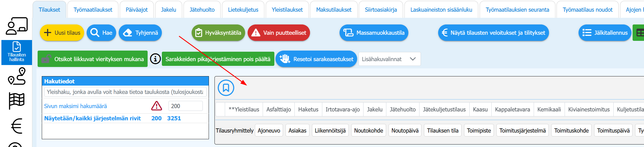The image size is (644, 147).
Task: Group orders by Asiakas
Action: click(297, 130)
